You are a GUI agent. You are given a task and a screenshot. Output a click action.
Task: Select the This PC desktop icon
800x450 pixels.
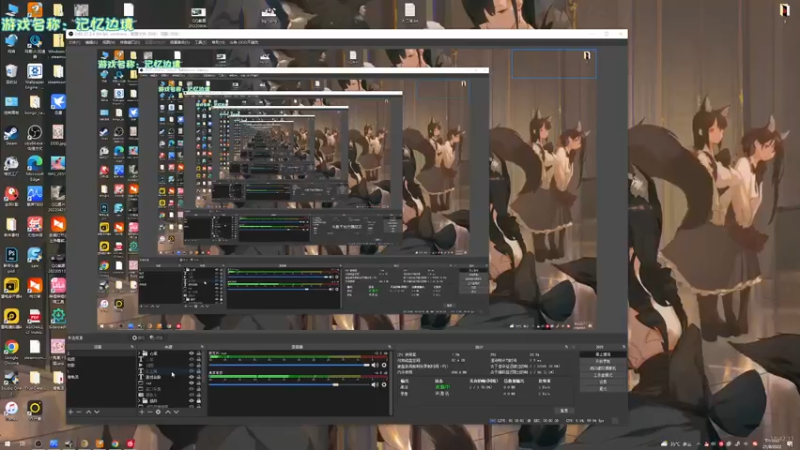11,10
